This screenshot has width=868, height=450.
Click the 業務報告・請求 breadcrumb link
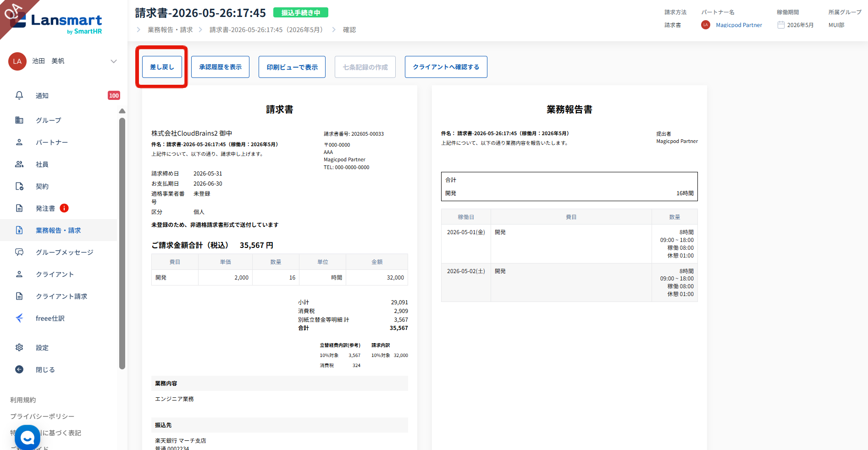click(170, 30)
